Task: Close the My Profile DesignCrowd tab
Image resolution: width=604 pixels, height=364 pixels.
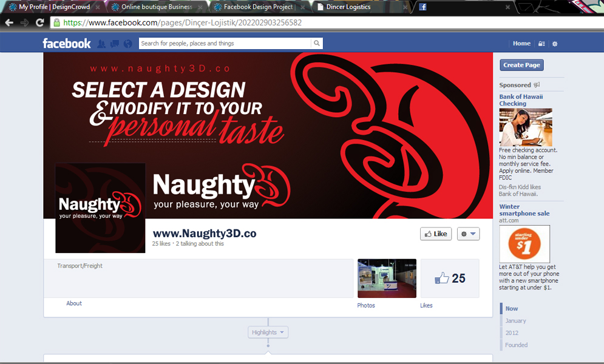Action: (x=98, y=7)
